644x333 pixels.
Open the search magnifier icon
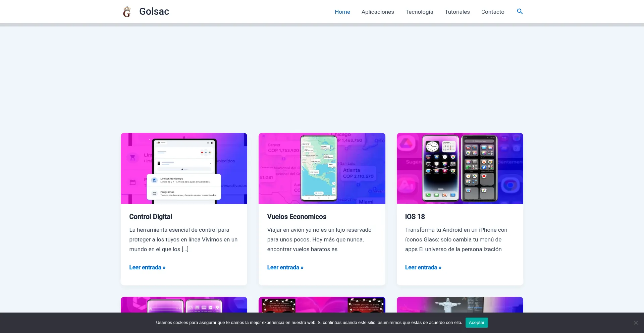pyautogui.click(x=520, y=11)
